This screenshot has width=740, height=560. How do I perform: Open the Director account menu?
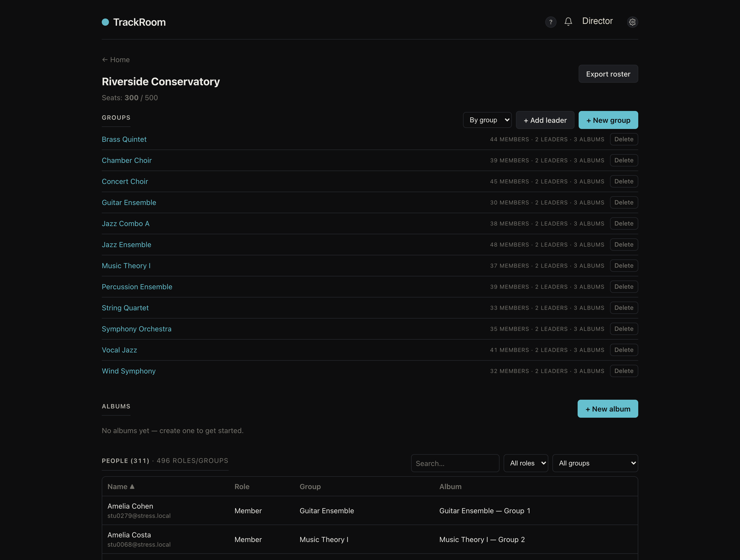tap(597, 21)
